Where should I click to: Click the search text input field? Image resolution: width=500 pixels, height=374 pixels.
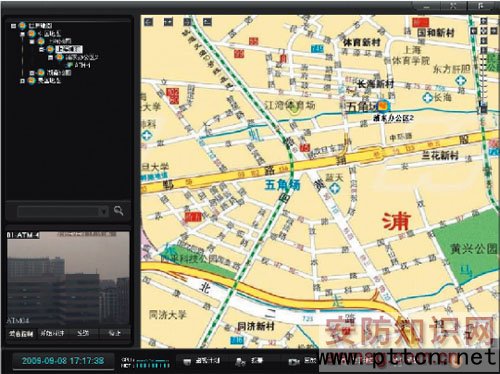59,211
